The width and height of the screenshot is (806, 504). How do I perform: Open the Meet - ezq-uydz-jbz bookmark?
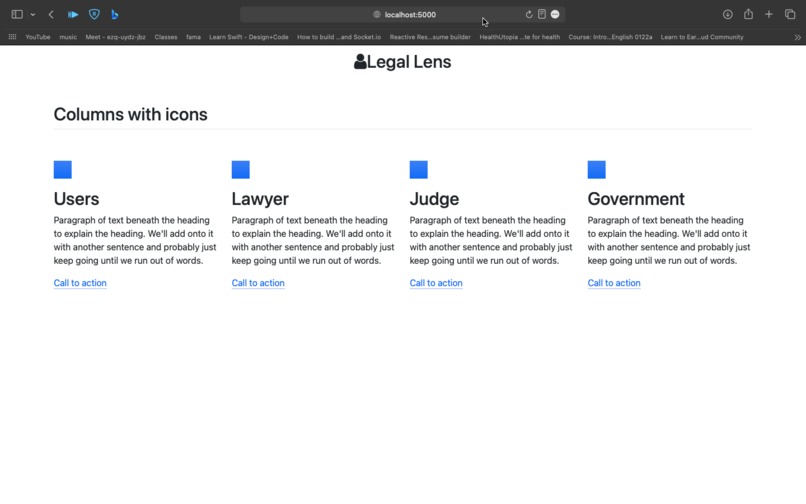[116, 37]
